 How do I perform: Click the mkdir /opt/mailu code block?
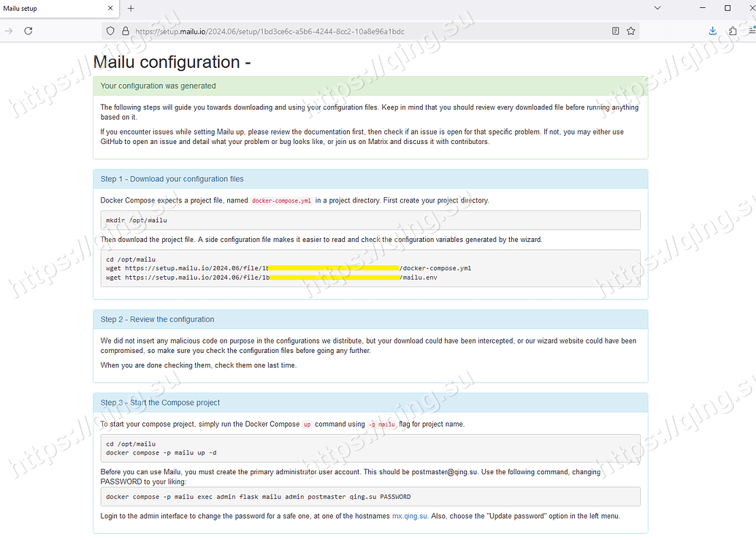click(370, 221)
